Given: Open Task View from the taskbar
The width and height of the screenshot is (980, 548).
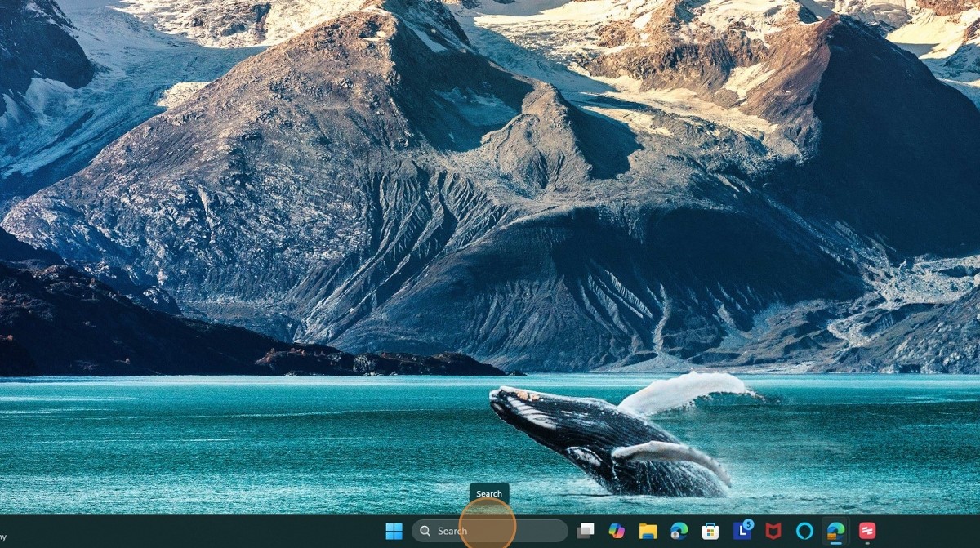Looking at the screenshot, I should pyautogui.click(x=585, y=531).
